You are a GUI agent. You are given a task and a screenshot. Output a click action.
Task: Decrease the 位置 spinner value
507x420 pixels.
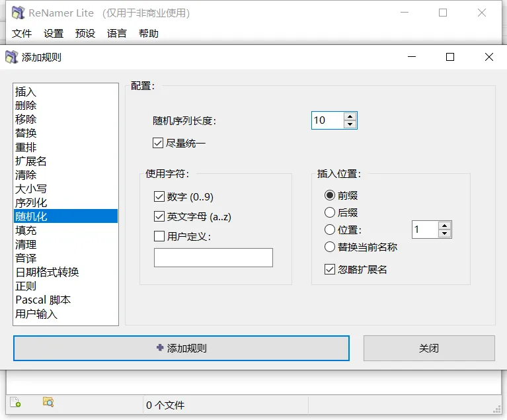pyautogui.click(x=445, y=233)
